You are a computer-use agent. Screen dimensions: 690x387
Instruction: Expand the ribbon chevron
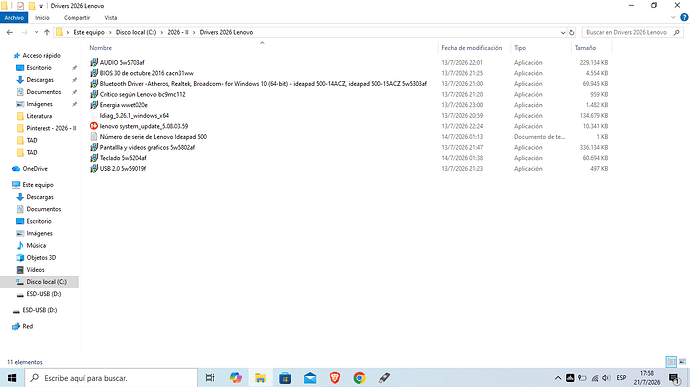(x=673, y=18)
